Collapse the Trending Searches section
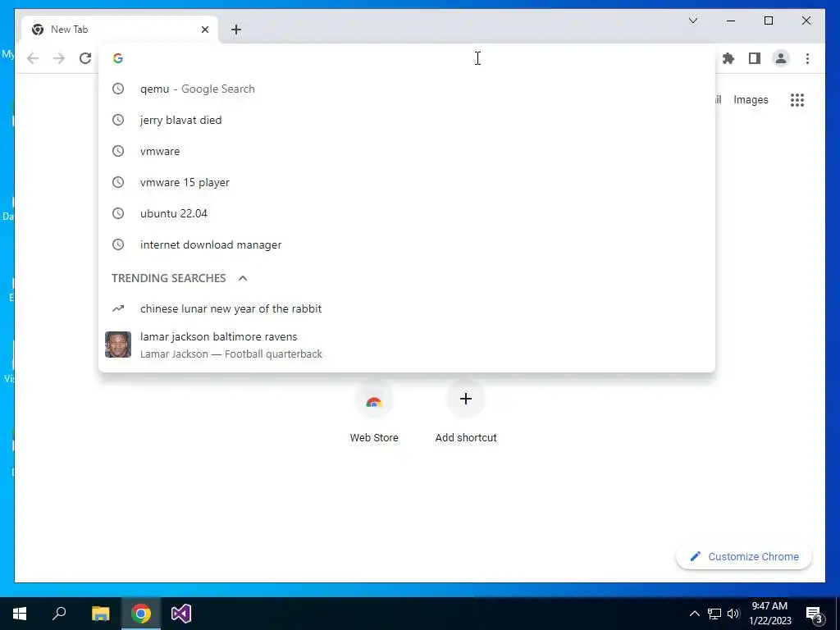This screenshot has height=630, width=840. [243, 278]
